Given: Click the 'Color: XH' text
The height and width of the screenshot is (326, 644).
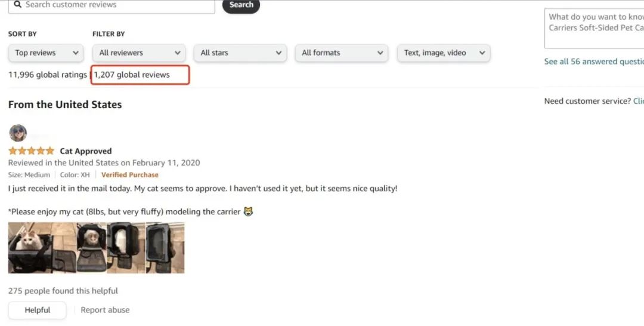Looking at the screenshot, I should 75,175.
